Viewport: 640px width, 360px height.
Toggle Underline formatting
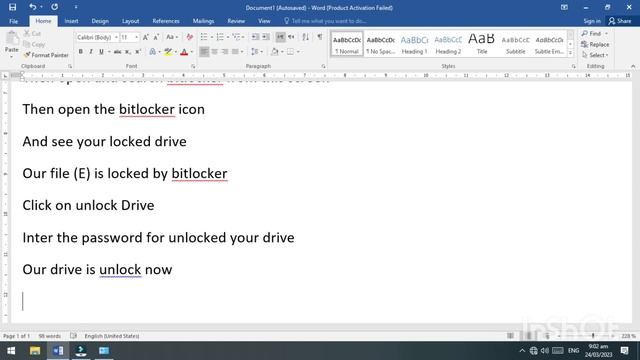101,52
